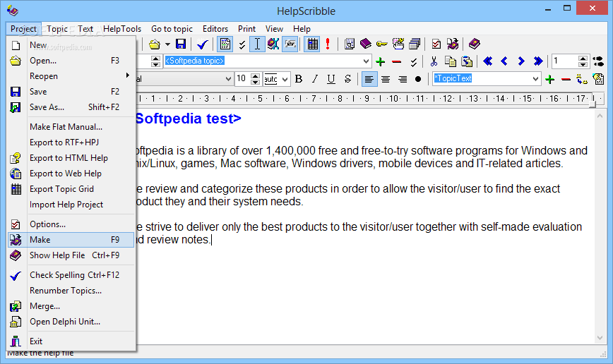613x364 pixels.
Task: Click the rightmost icon on the style toolbar
Action: pos(599,79)
